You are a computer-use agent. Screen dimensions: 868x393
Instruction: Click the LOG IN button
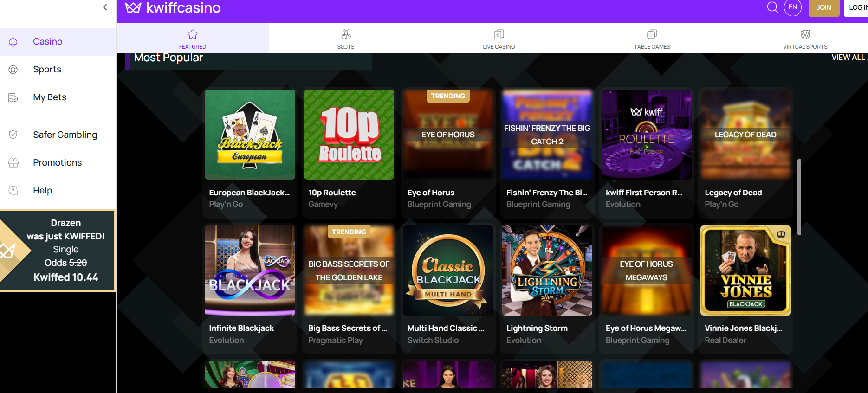pos(857,8)
